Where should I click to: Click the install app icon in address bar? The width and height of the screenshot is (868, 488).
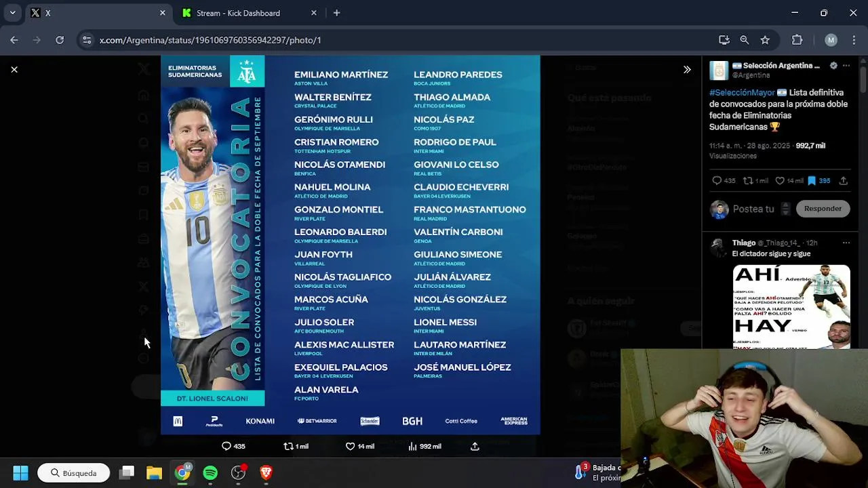click(724, 40)
